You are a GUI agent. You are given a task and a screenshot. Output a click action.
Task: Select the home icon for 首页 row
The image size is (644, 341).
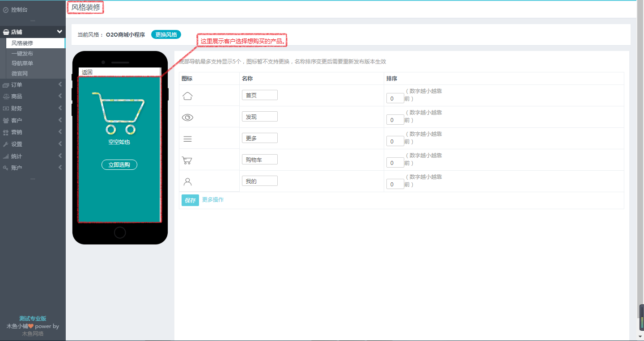(x=187, y=95)
